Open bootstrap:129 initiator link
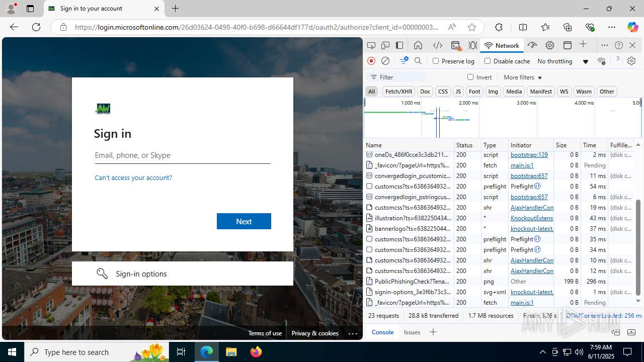Viewport: 644px width, 362px height. point(529,155)
